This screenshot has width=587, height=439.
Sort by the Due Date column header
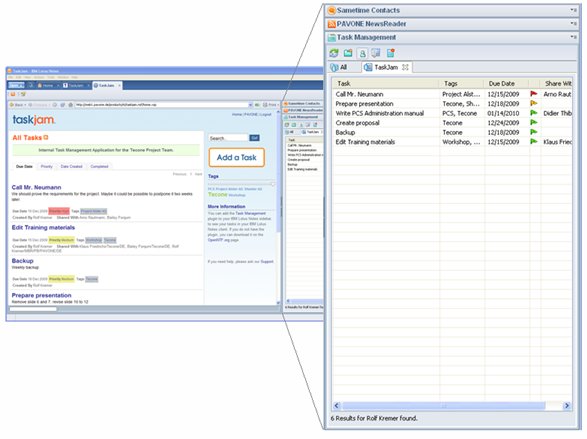(x=506, y=83)
